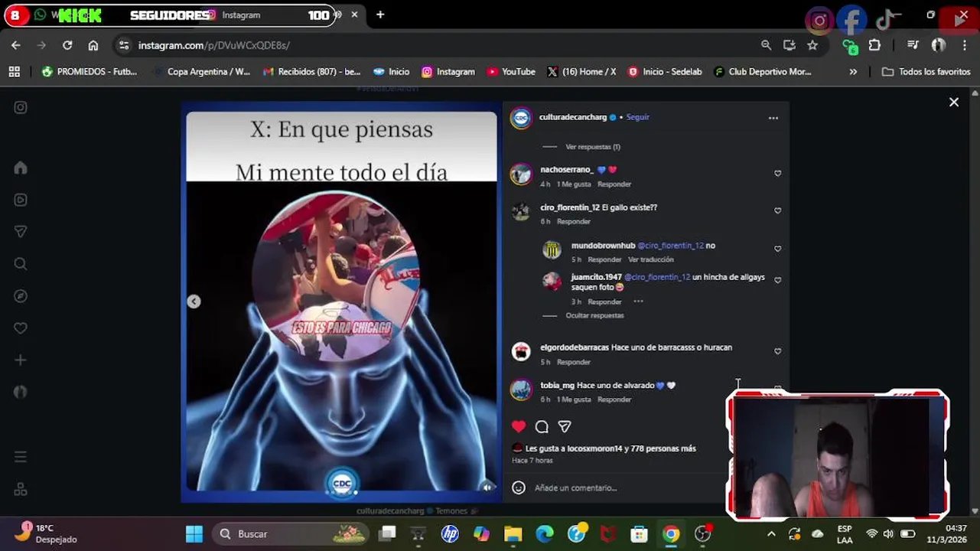
Task: View site information icon in address bar
Action: [124, 45]
